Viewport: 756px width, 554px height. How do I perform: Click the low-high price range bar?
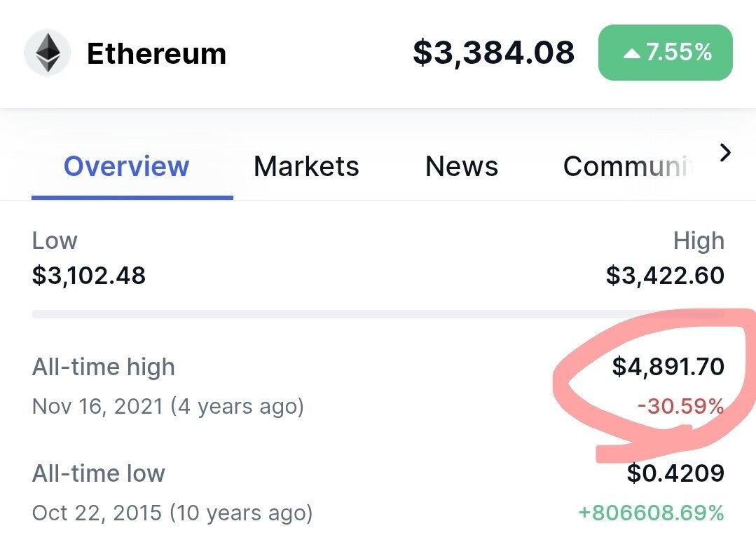(378, 314)
